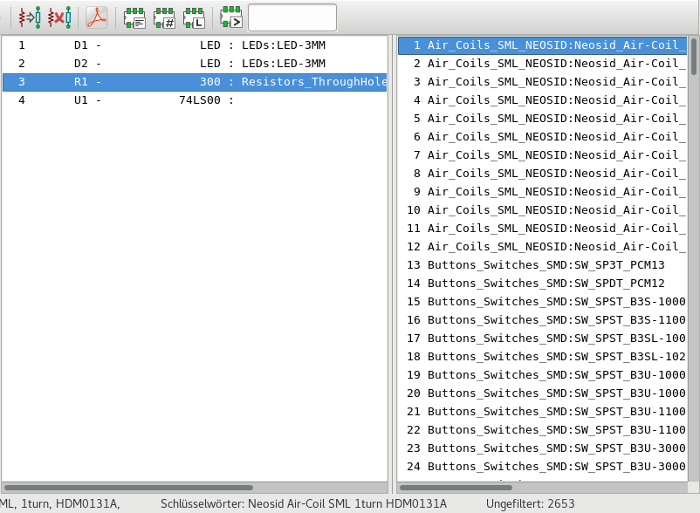The width and height of the screenshot is (700, 513).
Task: Click the filter footprints by name icon
Action: (x=231, y=17)
